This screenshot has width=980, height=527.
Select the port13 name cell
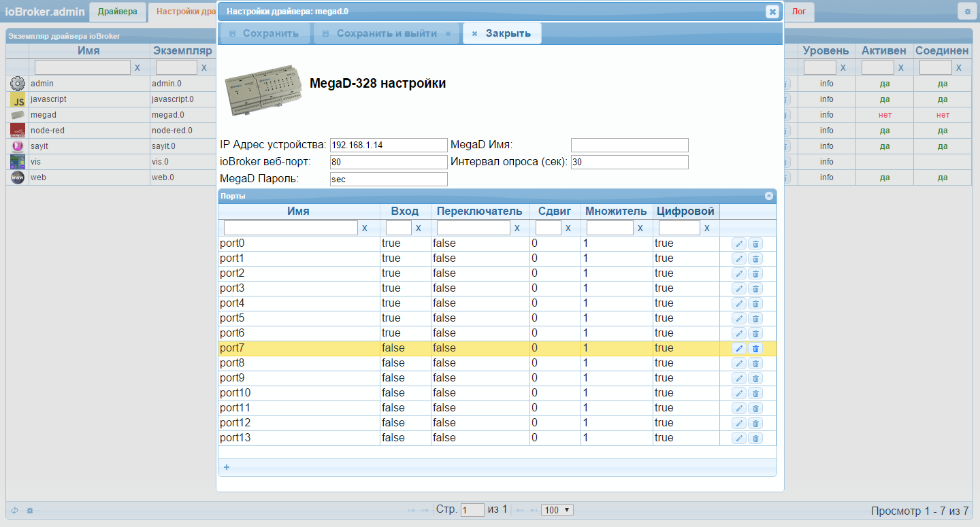coord(299,438)
